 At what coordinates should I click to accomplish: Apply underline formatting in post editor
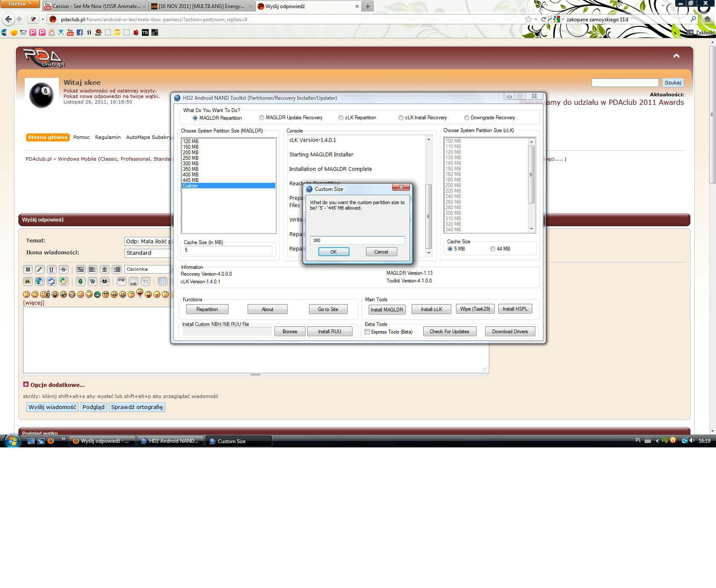(52, 269)
